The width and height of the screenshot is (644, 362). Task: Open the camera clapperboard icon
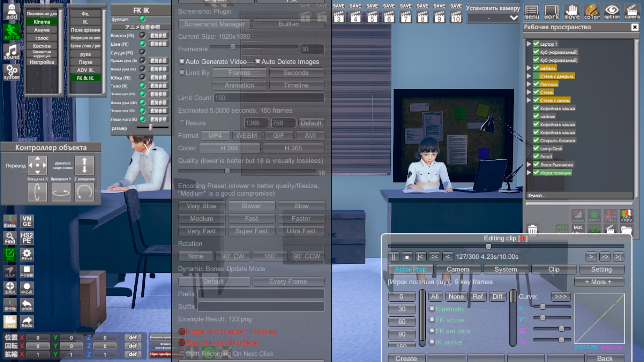tap(632, 12)
